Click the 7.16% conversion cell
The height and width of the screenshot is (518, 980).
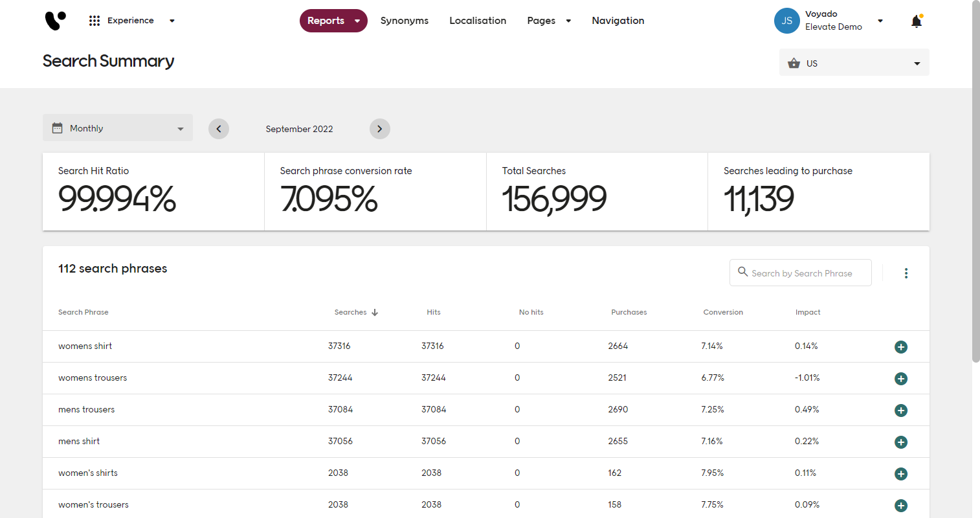(x=712, y=442)
